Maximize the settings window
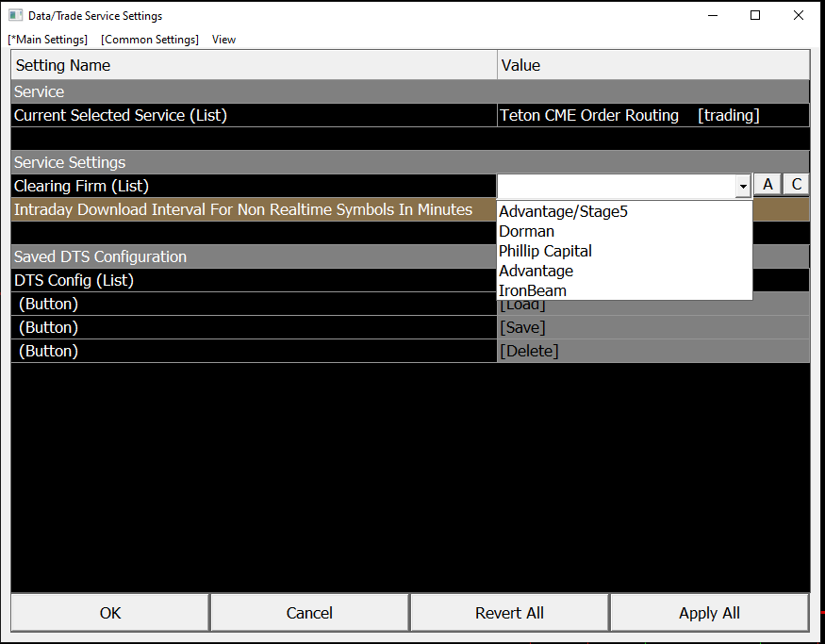 pos(755,15)
